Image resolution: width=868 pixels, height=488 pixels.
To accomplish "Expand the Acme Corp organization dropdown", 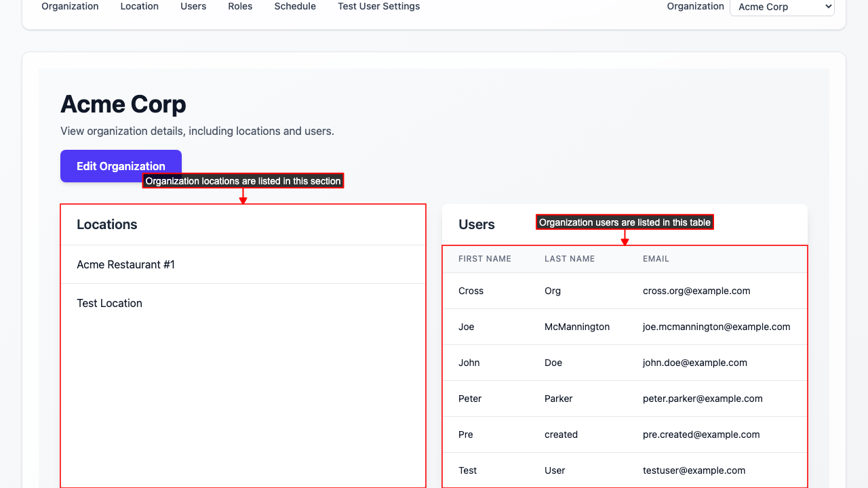I will [x=781, y=7].
